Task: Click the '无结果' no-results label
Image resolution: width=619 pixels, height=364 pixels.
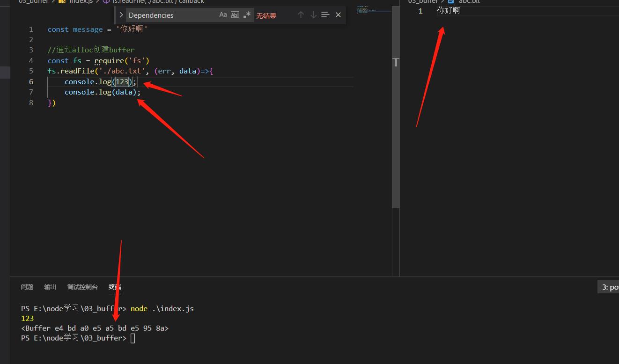Action: [x=266, y=15]
